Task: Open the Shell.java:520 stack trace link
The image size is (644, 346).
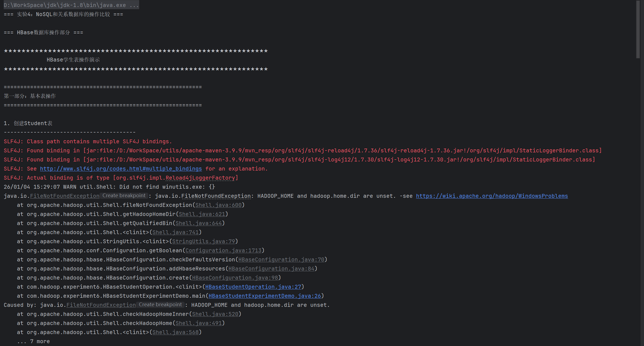Action: coord(215,314)
